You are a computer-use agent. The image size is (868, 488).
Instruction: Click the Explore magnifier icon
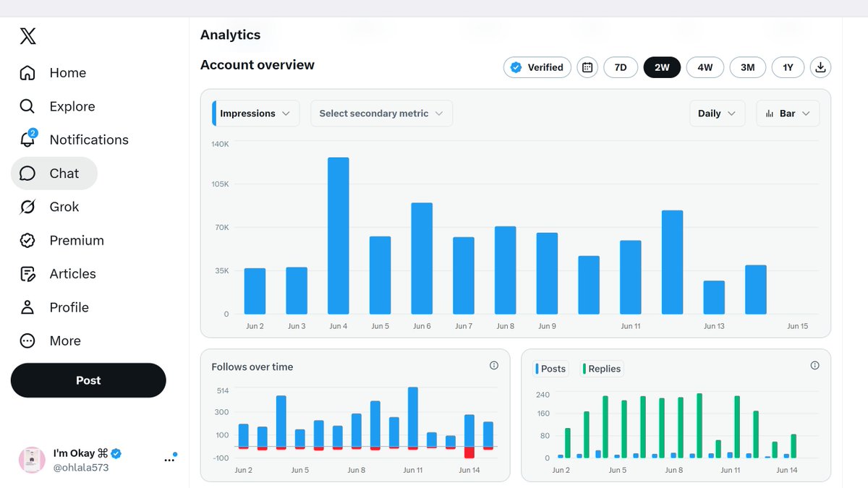[27, 106]
